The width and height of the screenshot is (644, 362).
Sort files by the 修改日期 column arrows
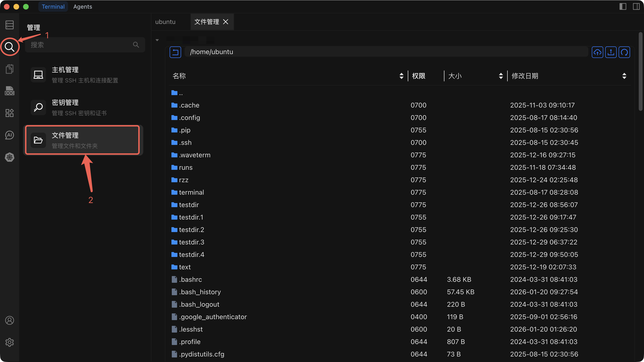(624, 76)
